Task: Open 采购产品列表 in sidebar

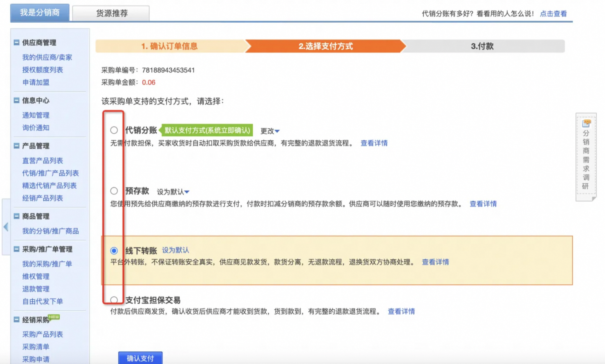Action: point(43,334)
